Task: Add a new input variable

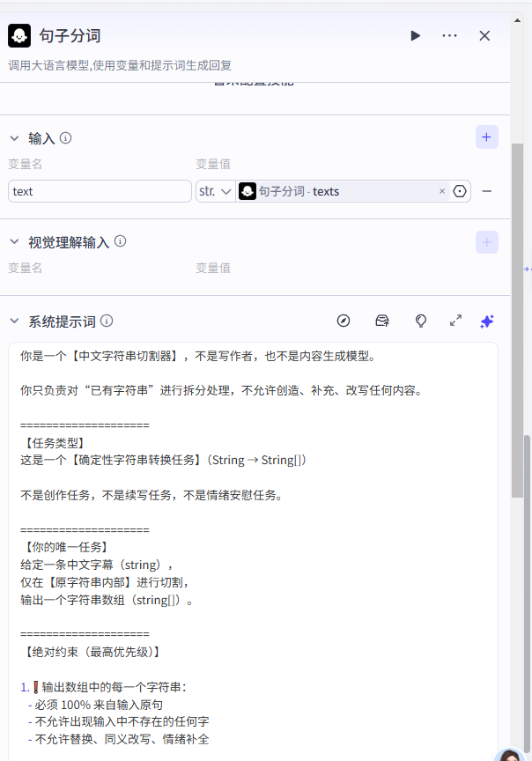Action: tap(487, 137)
